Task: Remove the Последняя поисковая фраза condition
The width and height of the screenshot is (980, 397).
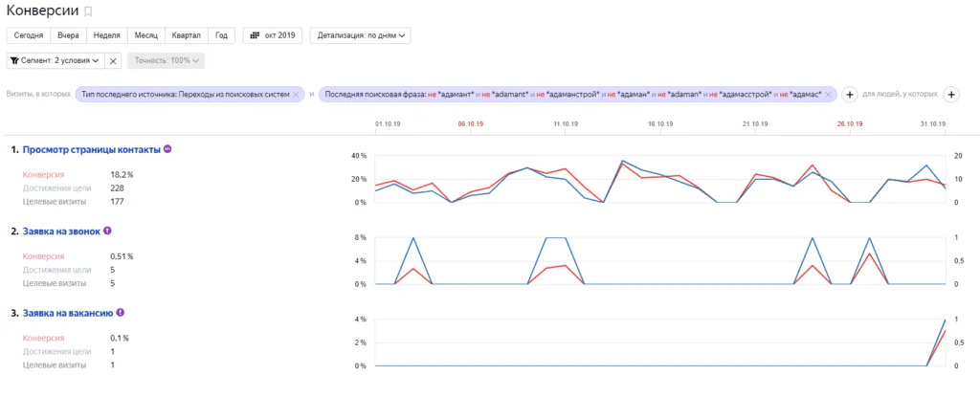Action: coord(828,95)
